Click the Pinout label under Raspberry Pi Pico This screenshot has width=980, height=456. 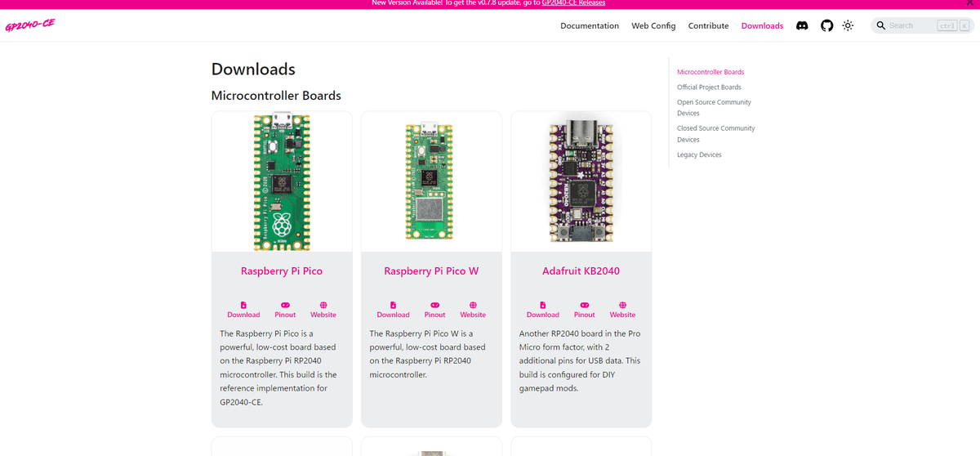tap(285, 315)
